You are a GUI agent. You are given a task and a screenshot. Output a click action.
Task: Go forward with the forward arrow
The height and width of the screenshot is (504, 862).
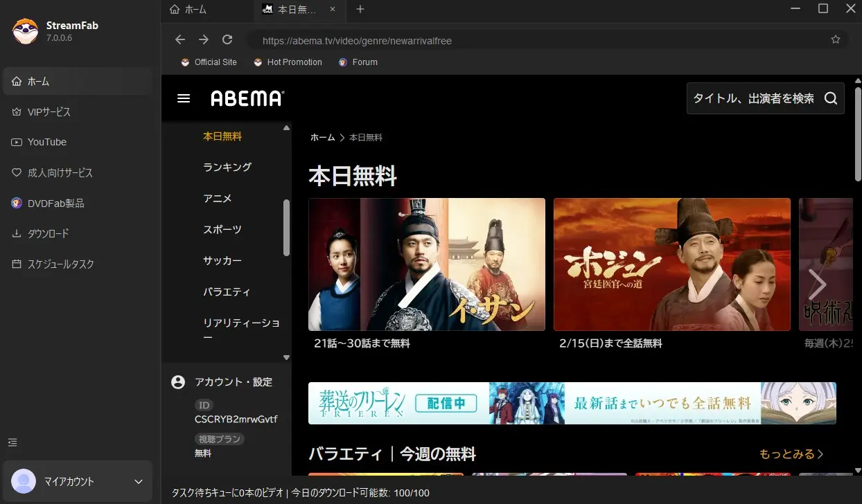click(x=204, y=39)
